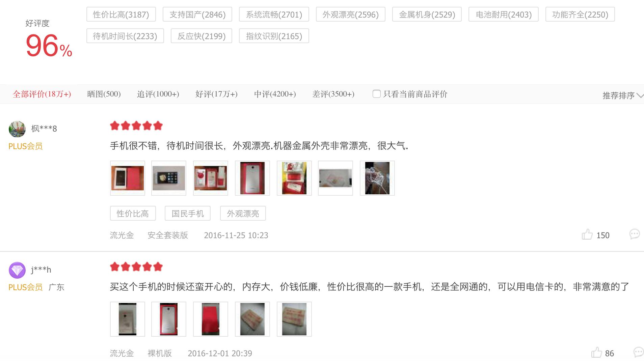Viewport: 644px width, 361px height.
Task: Click 枫***8 user avatar
Action: (17, 129)
